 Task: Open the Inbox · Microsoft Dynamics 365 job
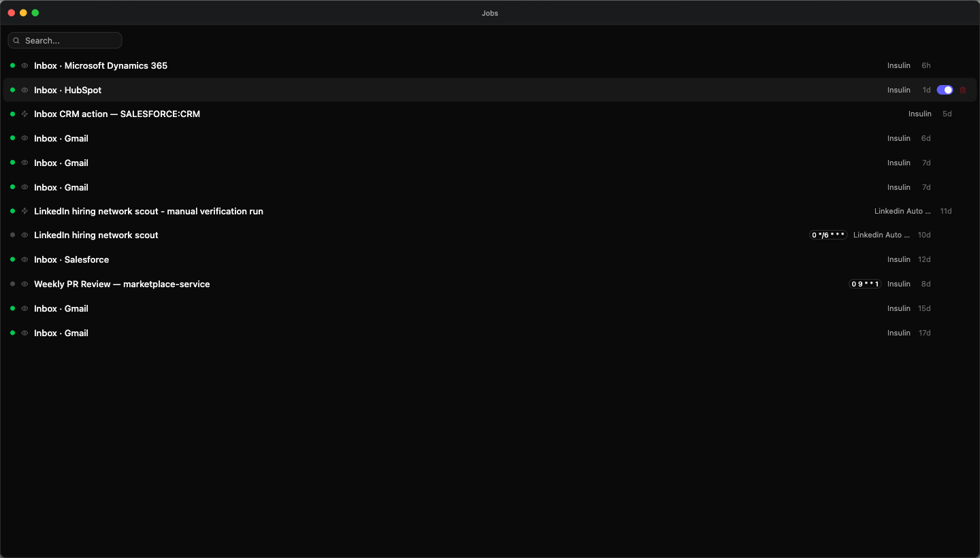pyautogui.click(x=101, y=65)
